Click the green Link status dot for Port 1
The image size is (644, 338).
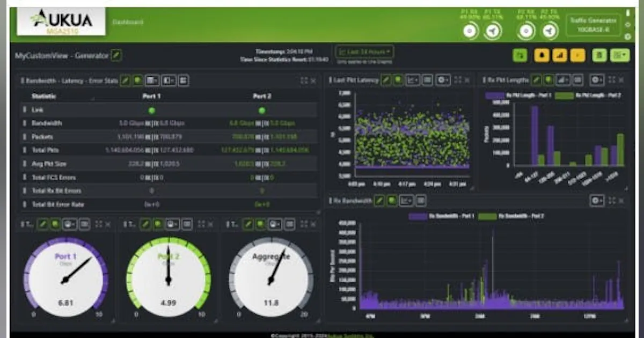[152, 110]
